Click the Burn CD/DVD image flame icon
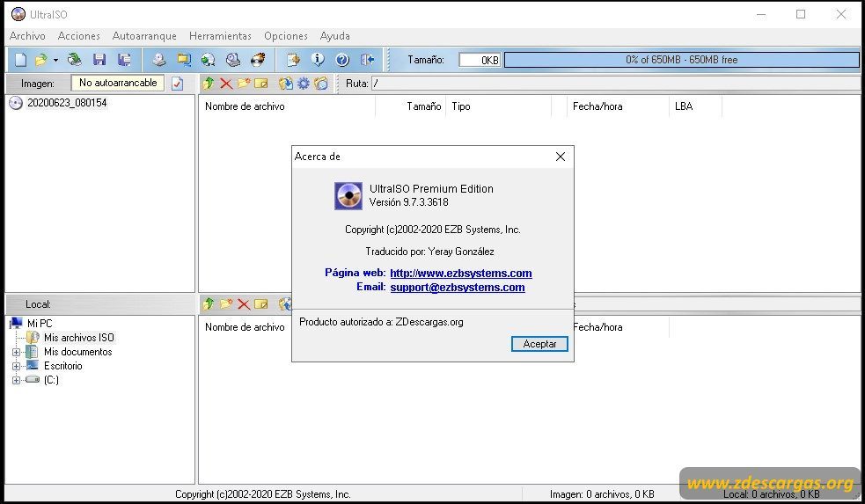This screenshot has height=504, width=865. [x=258, y=60]
